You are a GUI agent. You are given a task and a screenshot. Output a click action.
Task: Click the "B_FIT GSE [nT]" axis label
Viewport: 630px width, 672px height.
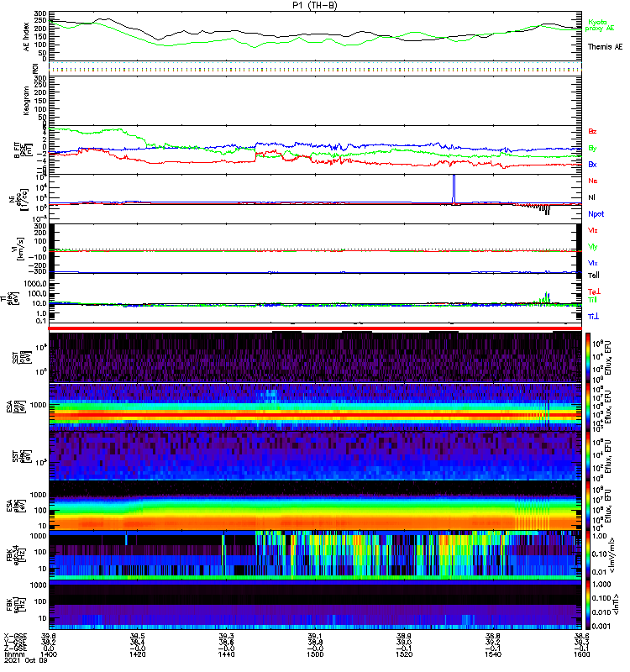click(24, 150)
